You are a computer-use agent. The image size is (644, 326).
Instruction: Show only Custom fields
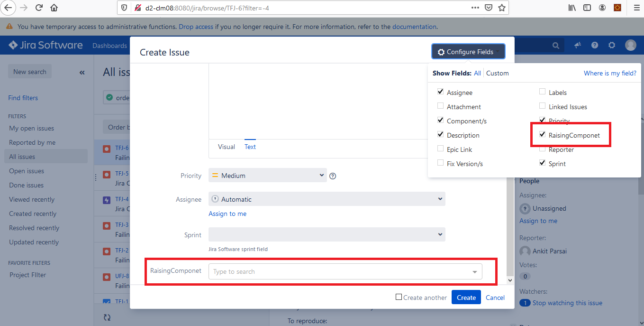pyautogui.click(x=498, y=74)
